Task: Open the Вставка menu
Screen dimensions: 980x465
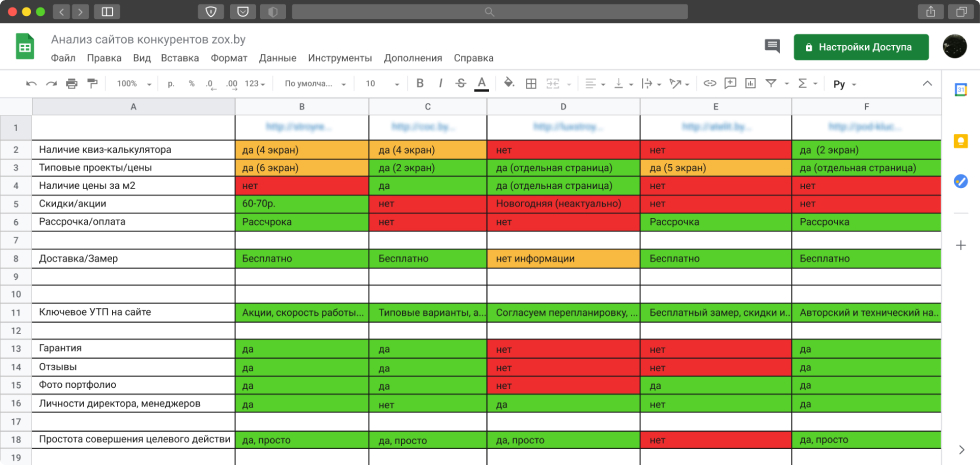Action: (180, 58)
